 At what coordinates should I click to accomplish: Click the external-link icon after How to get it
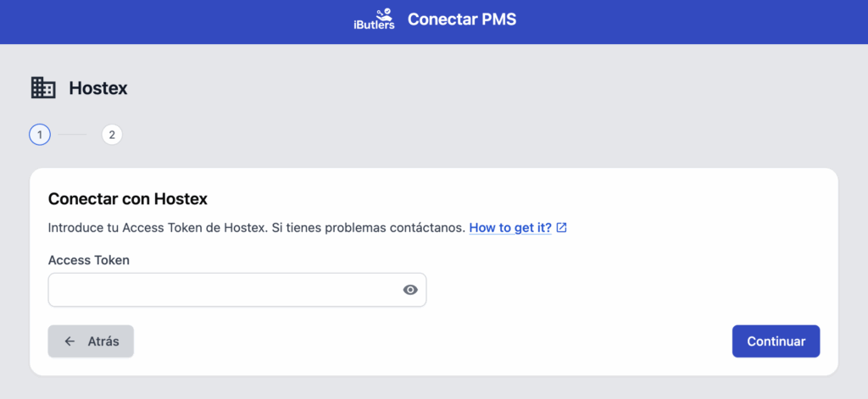point(561,228)
